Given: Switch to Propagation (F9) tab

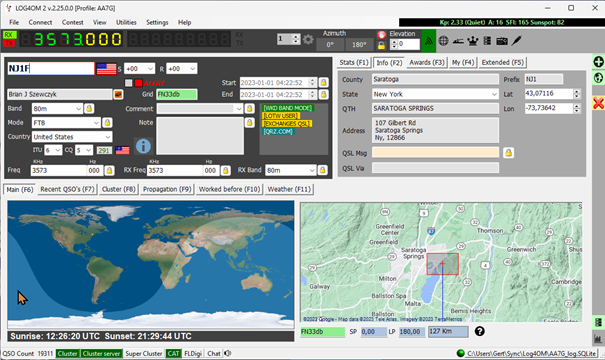Looking at the screenshot, I should point(167,189).
